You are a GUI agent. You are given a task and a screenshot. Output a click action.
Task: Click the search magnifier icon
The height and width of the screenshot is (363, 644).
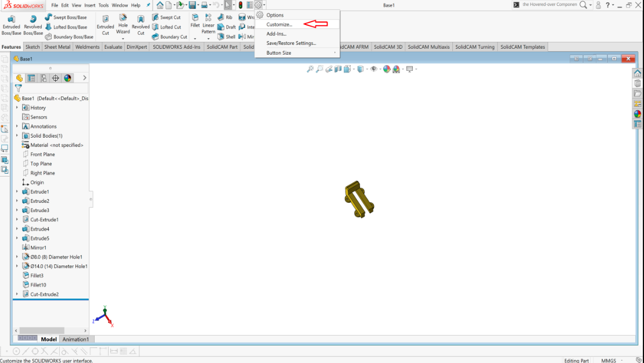583,5
